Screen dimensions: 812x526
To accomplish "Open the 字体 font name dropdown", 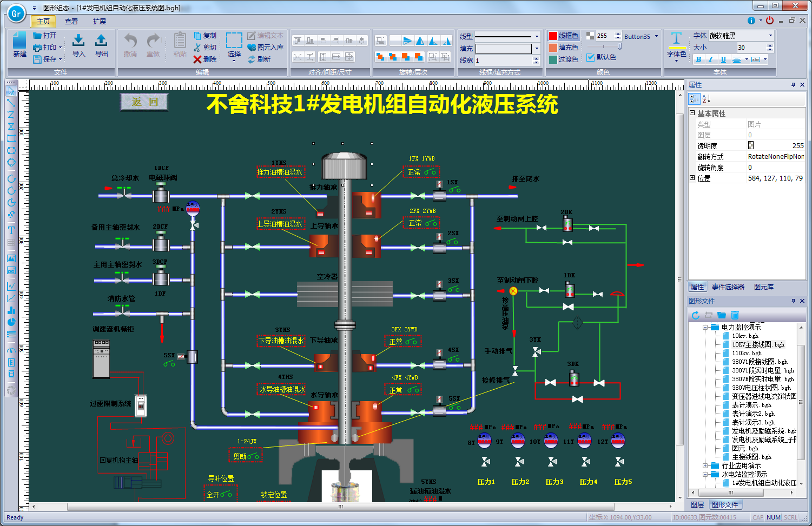I will click(770, 36).
